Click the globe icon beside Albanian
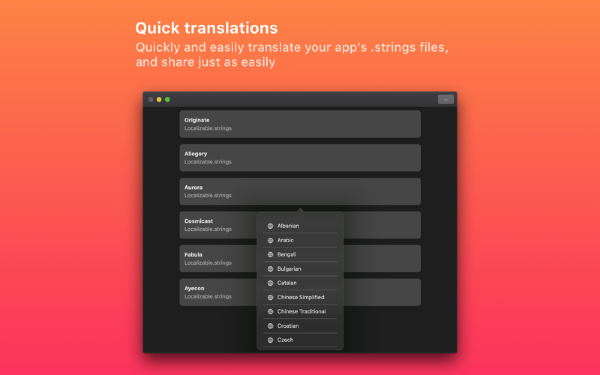 [x=270, y=226]
